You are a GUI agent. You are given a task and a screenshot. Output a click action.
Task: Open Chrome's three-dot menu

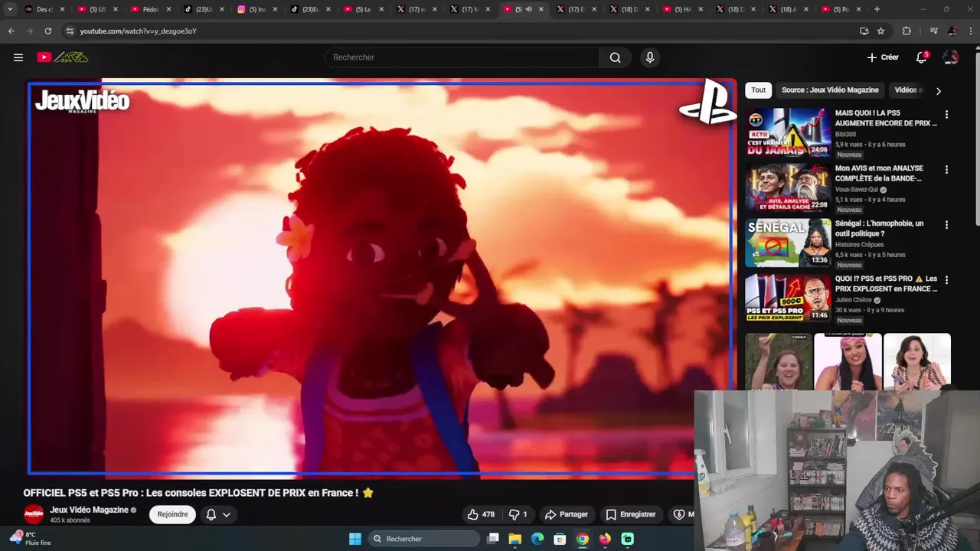[970, 31]
